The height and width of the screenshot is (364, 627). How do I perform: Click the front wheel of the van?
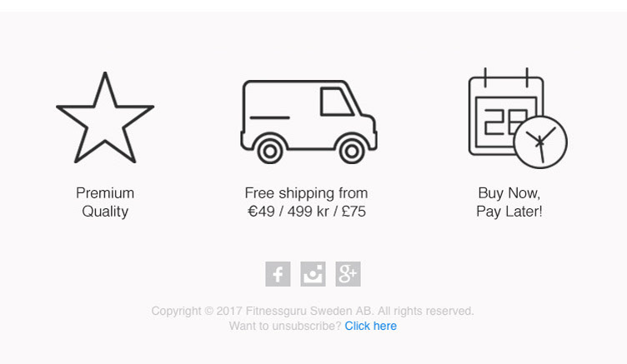pos(352,150)
